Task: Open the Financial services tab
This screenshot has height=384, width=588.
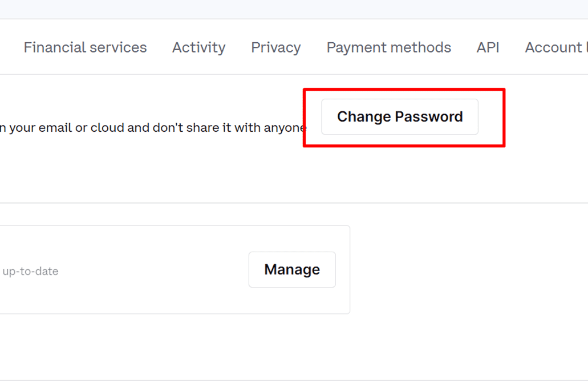Action: (85, 47)
